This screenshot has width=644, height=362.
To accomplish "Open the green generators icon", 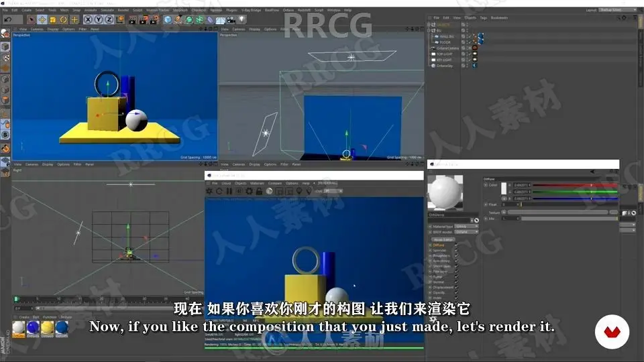I will pos(189,19).
